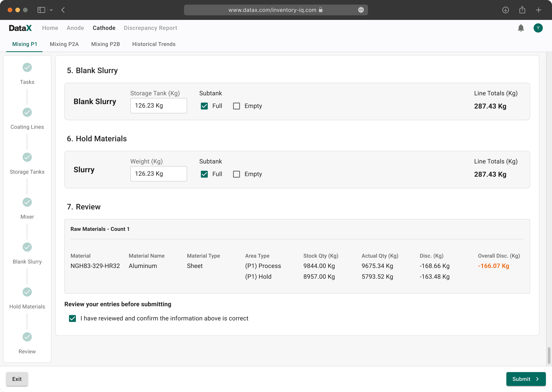Click the user avatar Y icon
The height and width of the screenshot is (392, 552).
point(538,28)
